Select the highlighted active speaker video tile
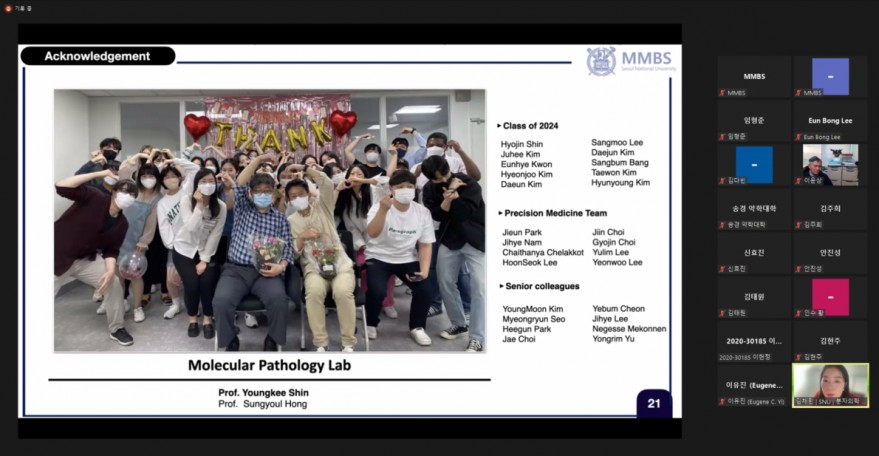 point(830,385)
